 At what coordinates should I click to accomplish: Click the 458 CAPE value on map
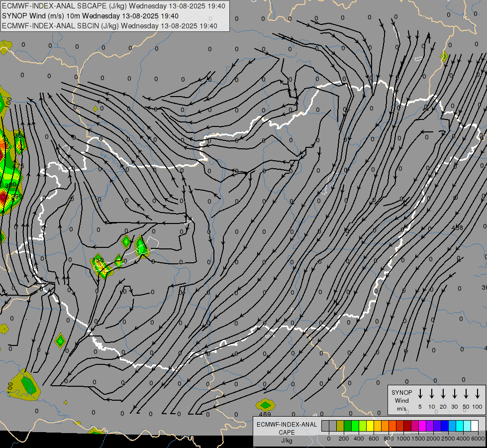point(457,227)
